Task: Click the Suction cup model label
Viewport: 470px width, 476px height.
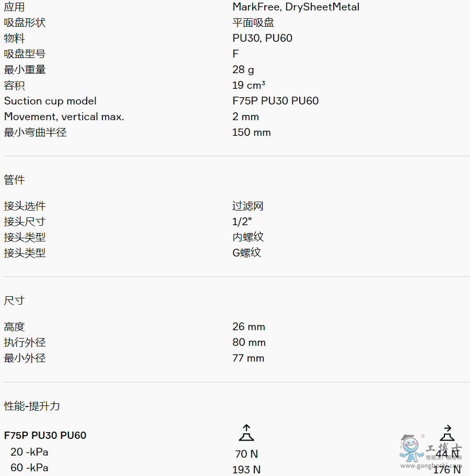Action: click(x=50, y=101)
